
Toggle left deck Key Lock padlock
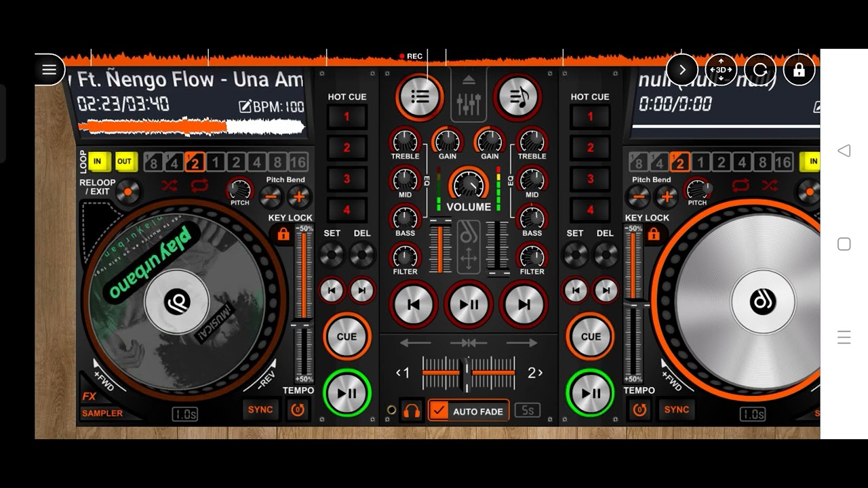[283, 234]
